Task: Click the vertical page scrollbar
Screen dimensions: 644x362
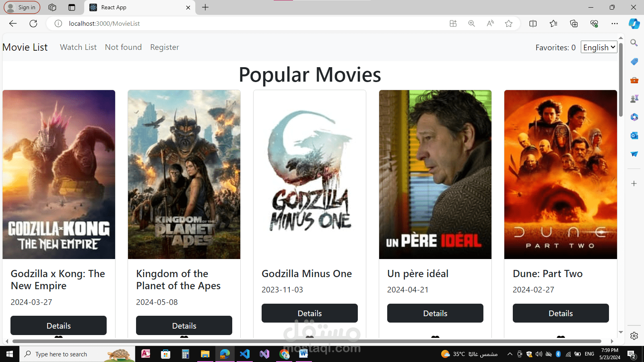Action: pyautogui.click(x=621, y=80)
